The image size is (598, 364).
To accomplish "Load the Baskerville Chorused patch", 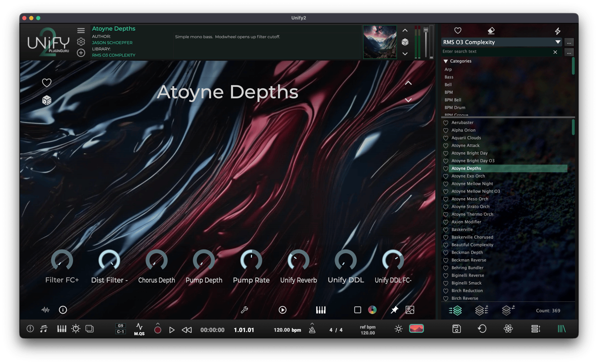I will [x=472, y=237].
